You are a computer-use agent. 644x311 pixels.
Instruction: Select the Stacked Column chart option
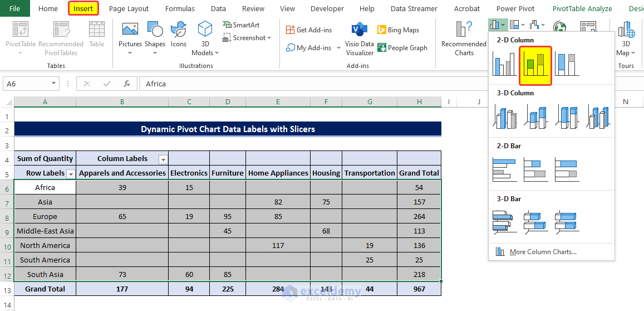[x=535, y=65]
